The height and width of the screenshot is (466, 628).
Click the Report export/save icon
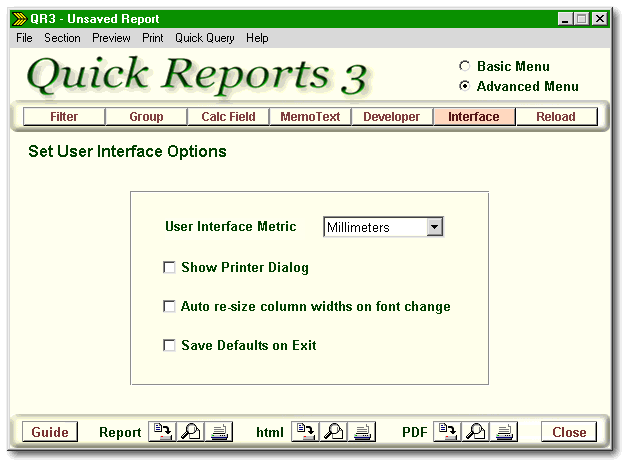[162, 432]
